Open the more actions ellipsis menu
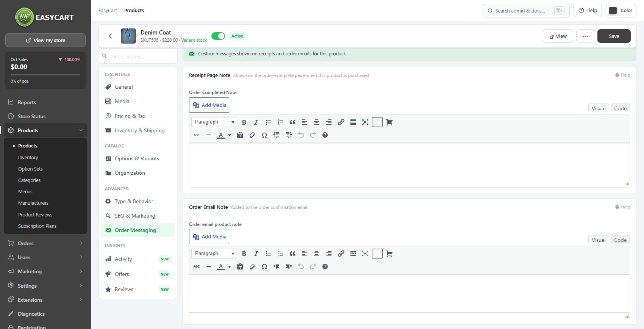The width and height of the screenshot is (644, 329). 585,36
